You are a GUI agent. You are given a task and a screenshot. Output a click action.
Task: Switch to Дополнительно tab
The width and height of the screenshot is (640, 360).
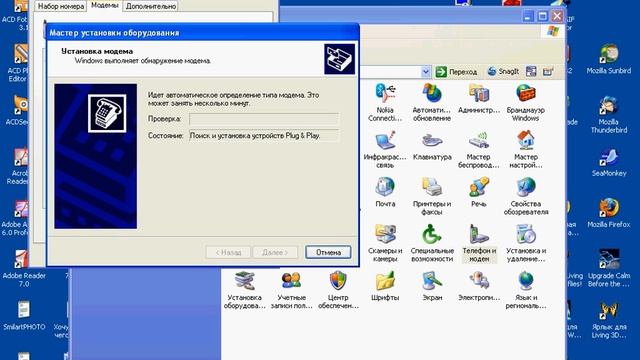tap(151, 6)
